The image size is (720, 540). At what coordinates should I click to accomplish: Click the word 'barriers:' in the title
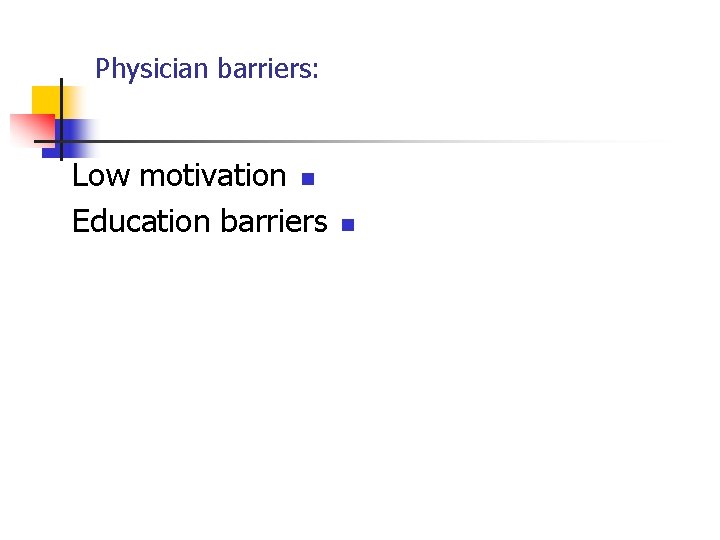click(268, 68)
